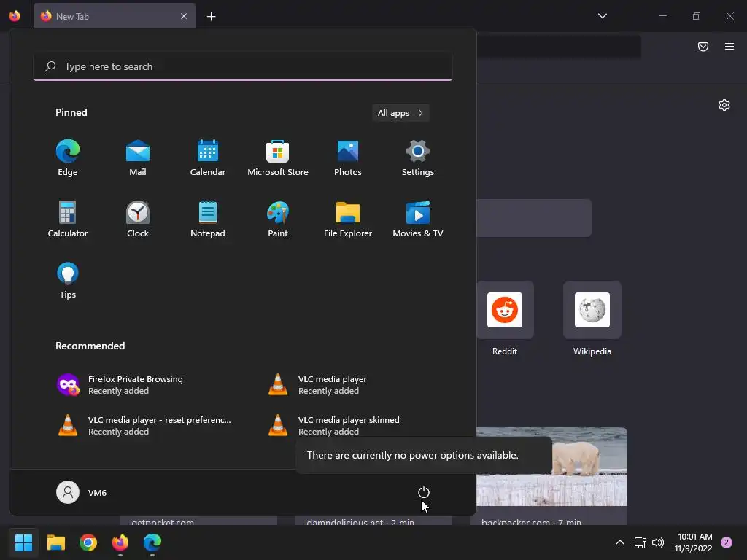Click the power button in Start menu
This screenshot has width=747, height=560.
pos(424,492)
